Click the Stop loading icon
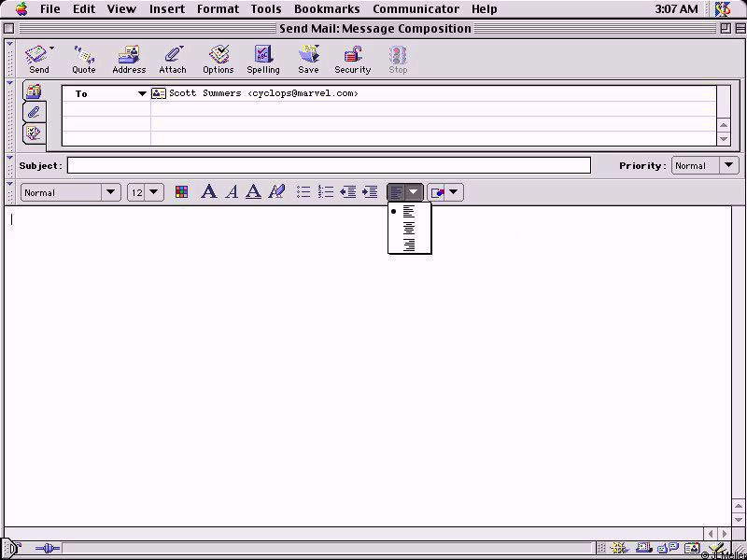 tap(398, 60)
